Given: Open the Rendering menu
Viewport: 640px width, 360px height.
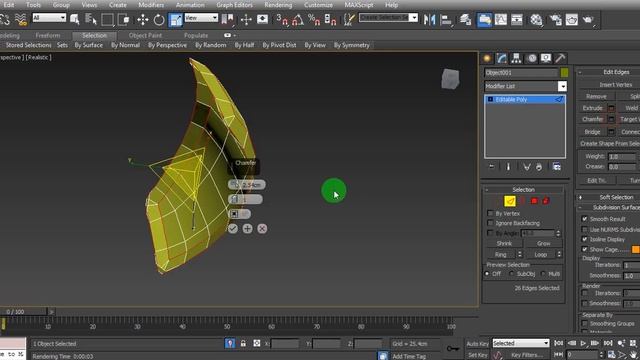Looking at the screenshot, I should (278, 5).
